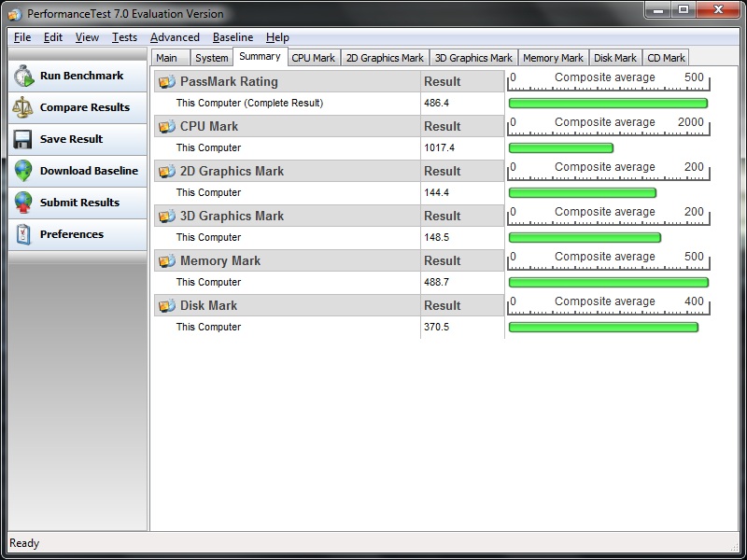Click the PassMark Rating value 486.4
The image size is (747, 560).
click(x=436, y=104)
